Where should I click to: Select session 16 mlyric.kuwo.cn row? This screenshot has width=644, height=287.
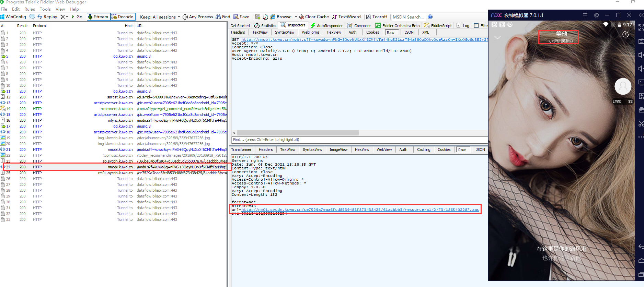(x=113, y=120)
